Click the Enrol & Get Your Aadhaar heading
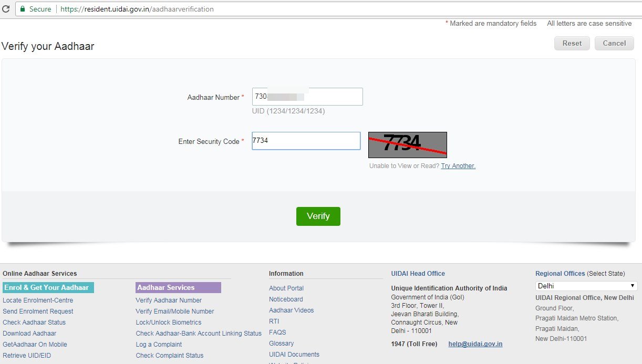Image resolution: width=642 pixels, height=364 pixels. pyautogui.click(x=48, y=287)
